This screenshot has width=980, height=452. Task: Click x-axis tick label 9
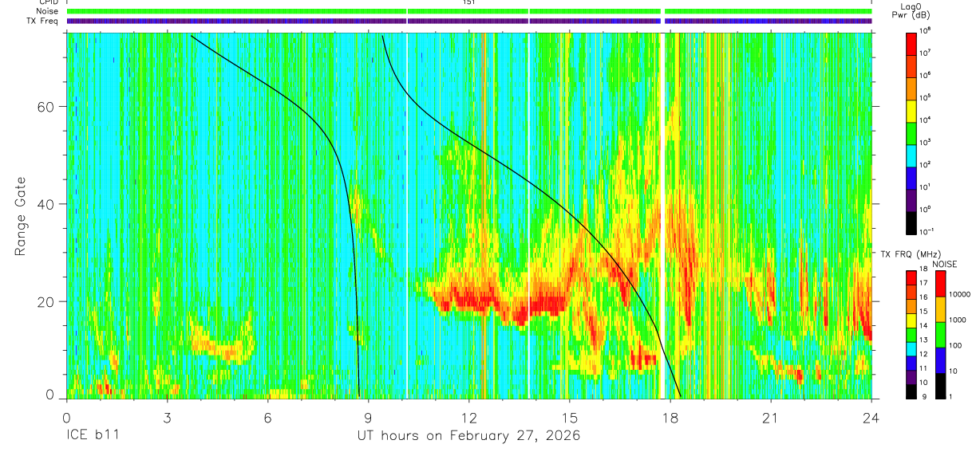click(368, 418)
